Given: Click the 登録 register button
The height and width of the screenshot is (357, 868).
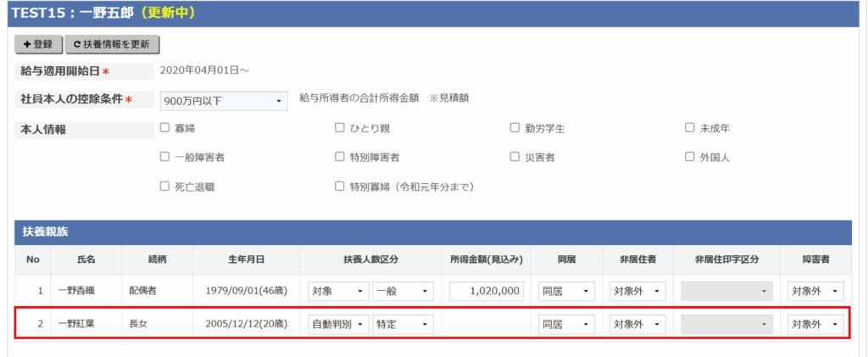Looking at the screenshot, I should [x=38, y=44].
